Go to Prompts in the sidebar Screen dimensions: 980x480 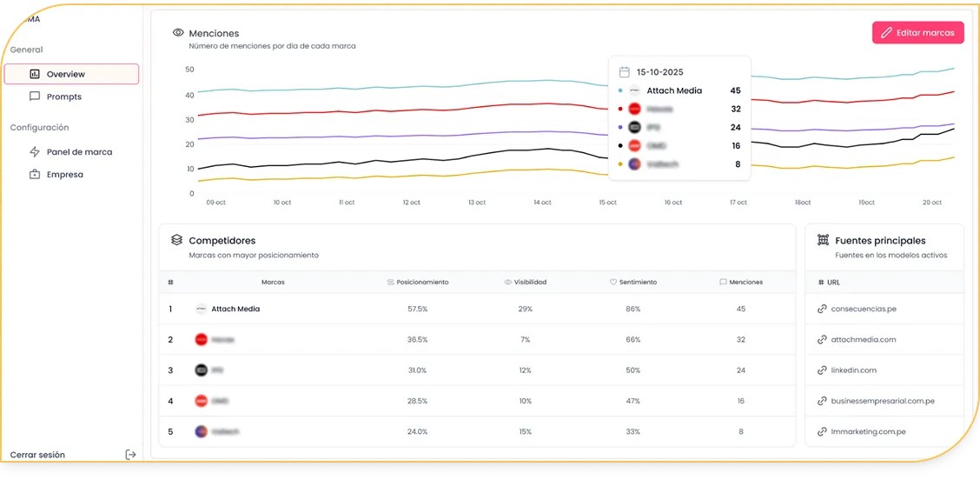click(63, 97)
